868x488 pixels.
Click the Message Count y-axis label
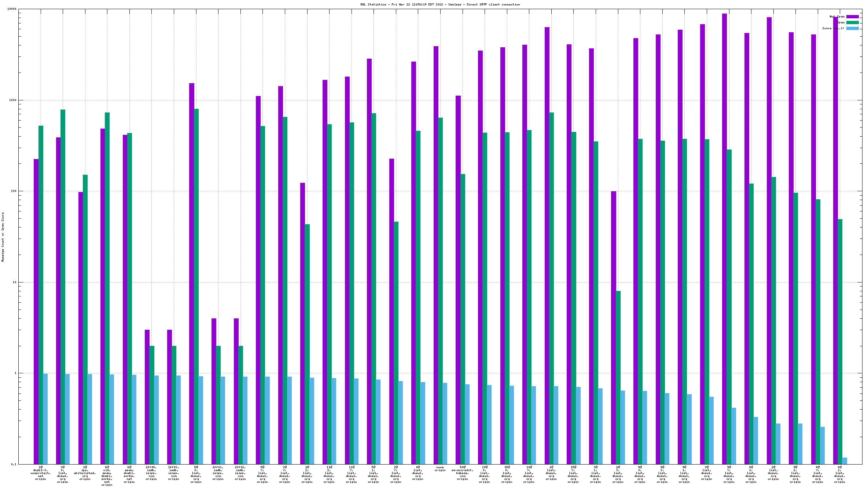tap(3, 237)
